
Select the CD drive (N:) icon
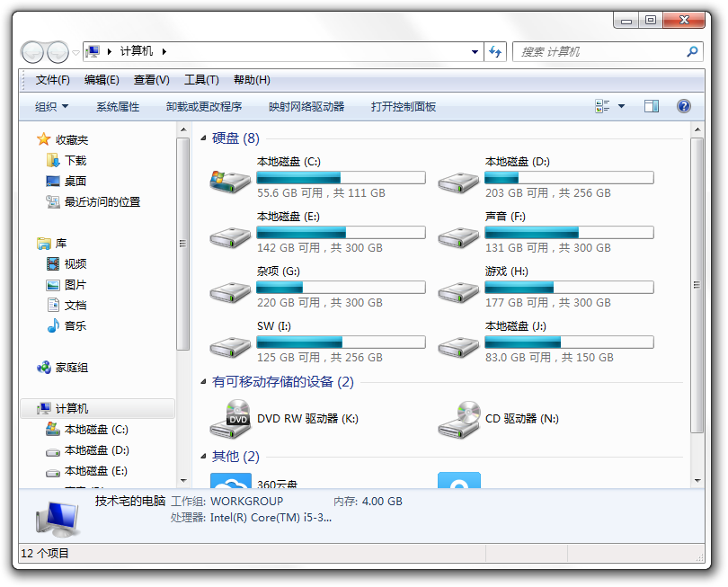[x=458, y=419]
